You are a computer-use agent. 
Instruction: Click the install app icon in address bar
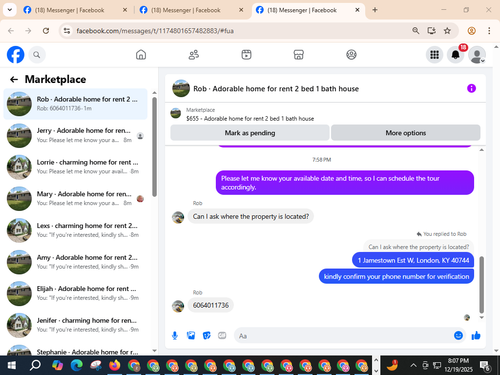coord(432,31)
